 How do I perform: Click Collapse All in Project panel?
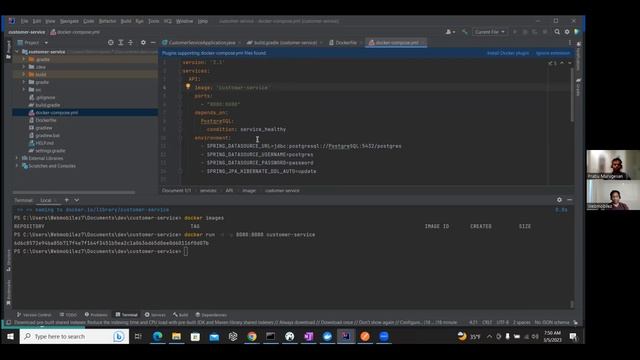point(131,42)
